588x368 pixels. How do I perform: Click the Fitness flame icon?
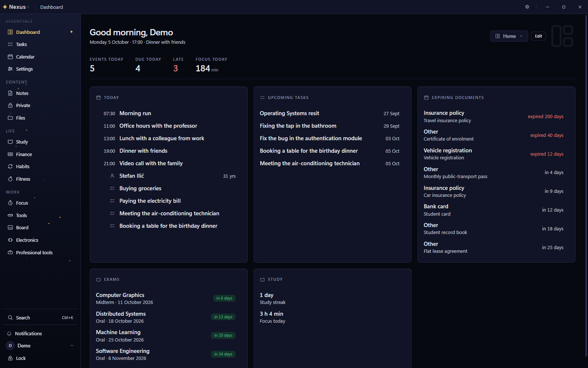click(x=10, y=179)
